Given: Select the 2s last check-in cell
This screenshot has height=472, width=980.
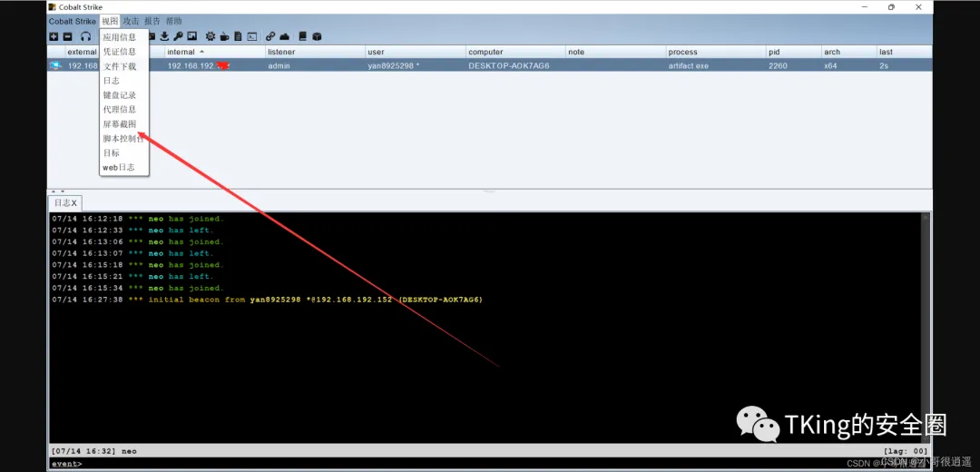Looking at the screenshot, I should [x=905, y=65].
